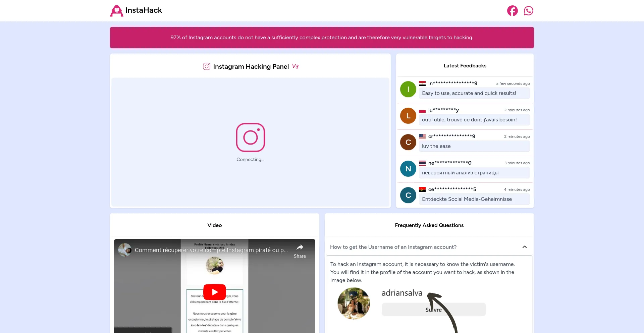Screen dimensions: 644x333
Task: Click the "Connecting..." status text
Action: [x=250, y=159]
